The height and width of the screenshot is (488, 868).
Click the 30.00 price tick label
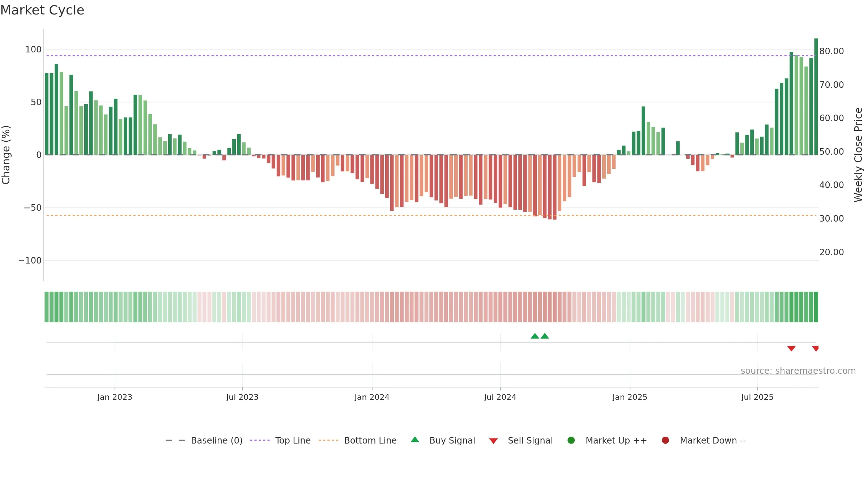(x=831, y=219)
